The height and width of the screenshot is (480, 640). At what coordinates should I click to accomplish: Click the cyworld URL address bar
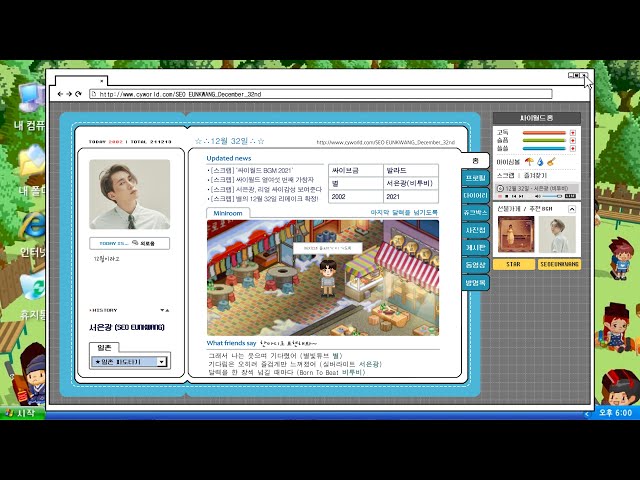pyautogui.click(x=321, y=94)
